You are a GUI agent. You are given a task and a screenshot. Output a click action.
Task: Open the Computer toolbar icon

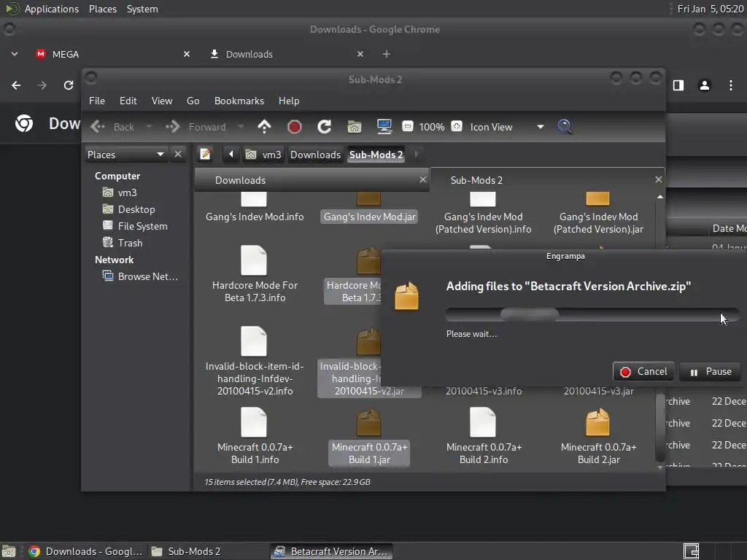[384, 127]
